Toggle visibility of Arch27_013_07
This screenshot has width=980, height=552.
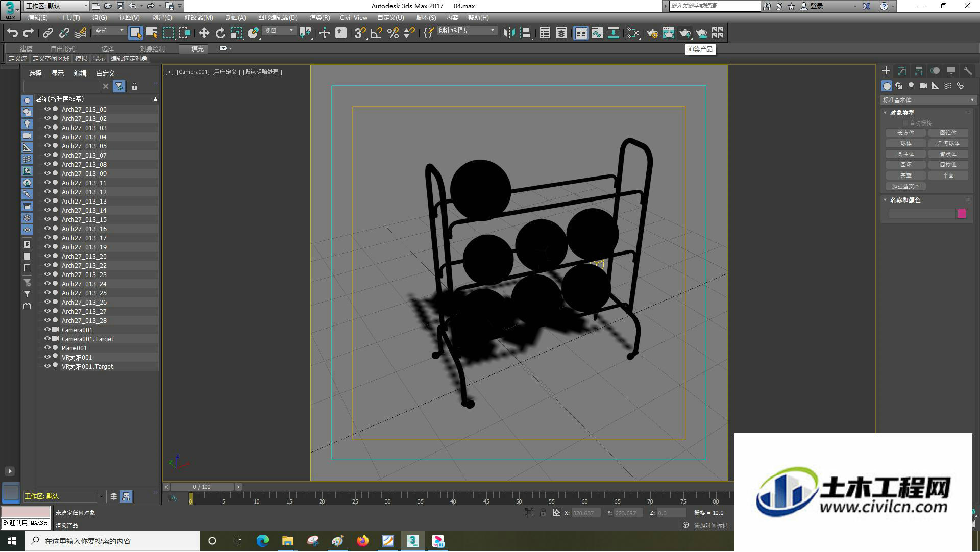click(47, 155)
